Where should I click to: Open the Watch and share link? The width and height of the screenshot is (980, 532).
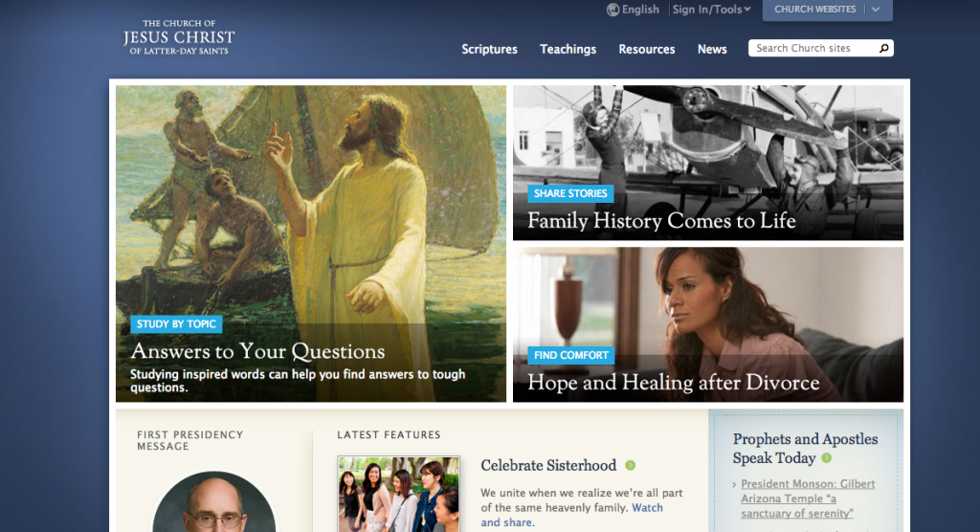pyautogui.click(x=572, y=515)
